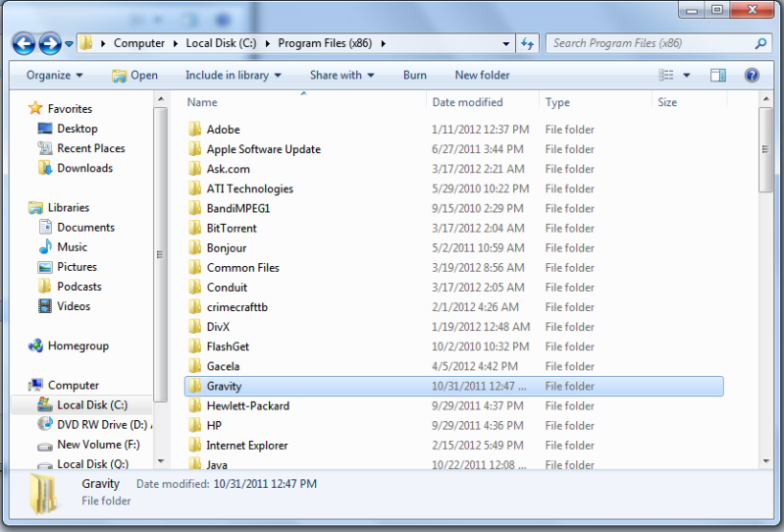The width and height of the screenshot is (784, 532).
Task: Select the BandiMPEG1 folder
Action: (x=453, y=208)
